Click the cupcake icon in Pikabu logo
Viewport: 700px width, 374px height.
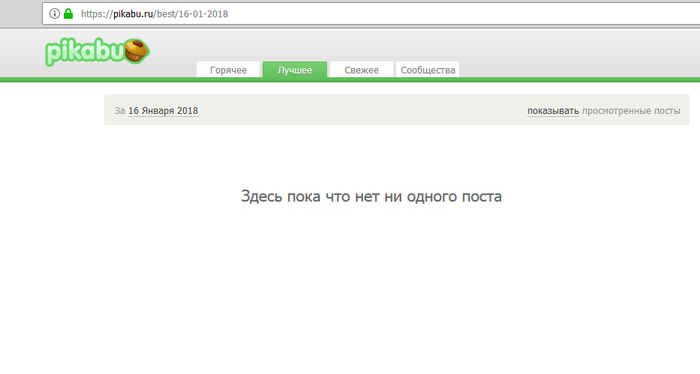(136, 51)
